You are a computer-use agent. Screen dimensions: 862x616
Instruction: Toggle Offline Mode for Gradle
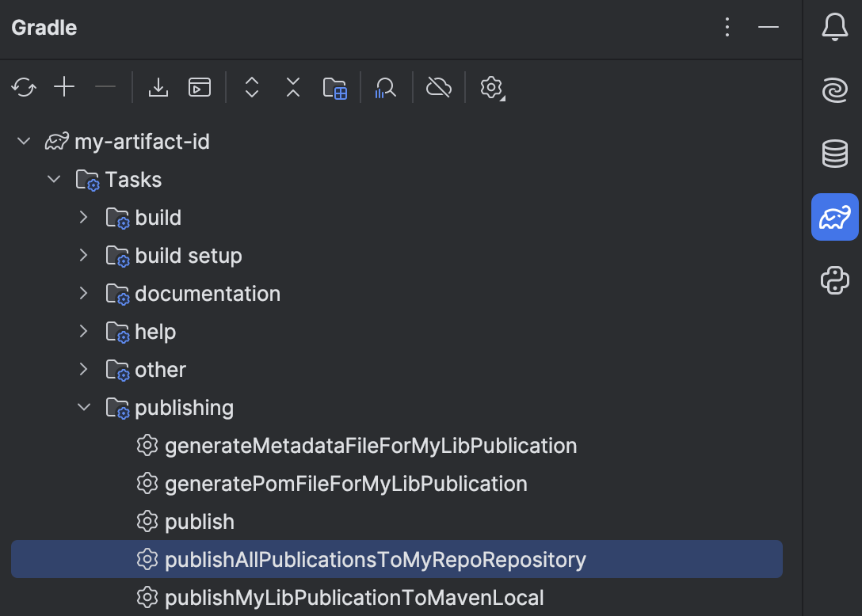[x=438, y=87]
